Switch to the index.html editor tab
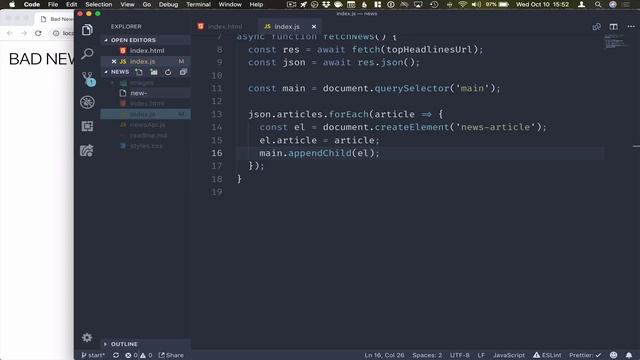 225,27
